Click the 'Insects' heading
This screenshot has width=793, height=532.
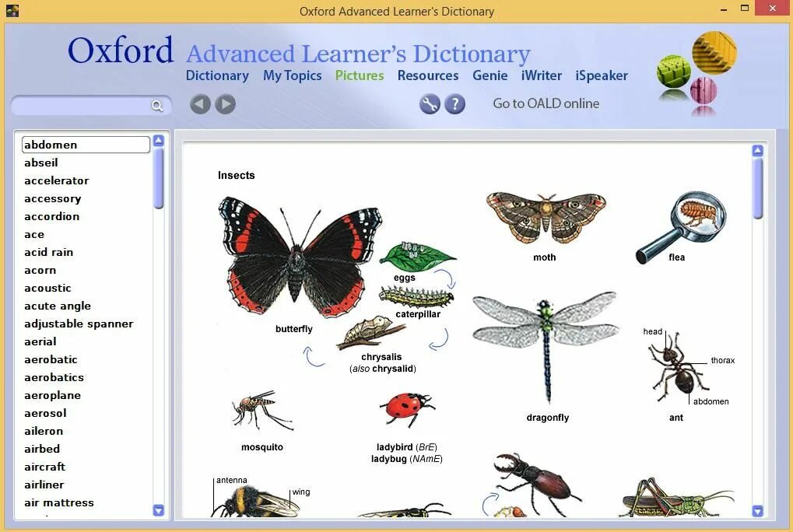236,175
